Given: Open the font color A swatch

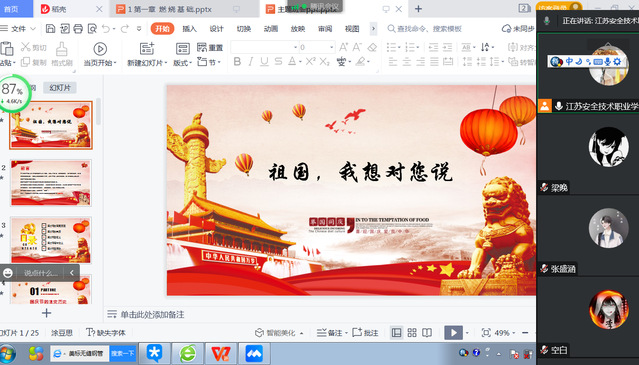Looking at the screenshot, I should (292, 62).
